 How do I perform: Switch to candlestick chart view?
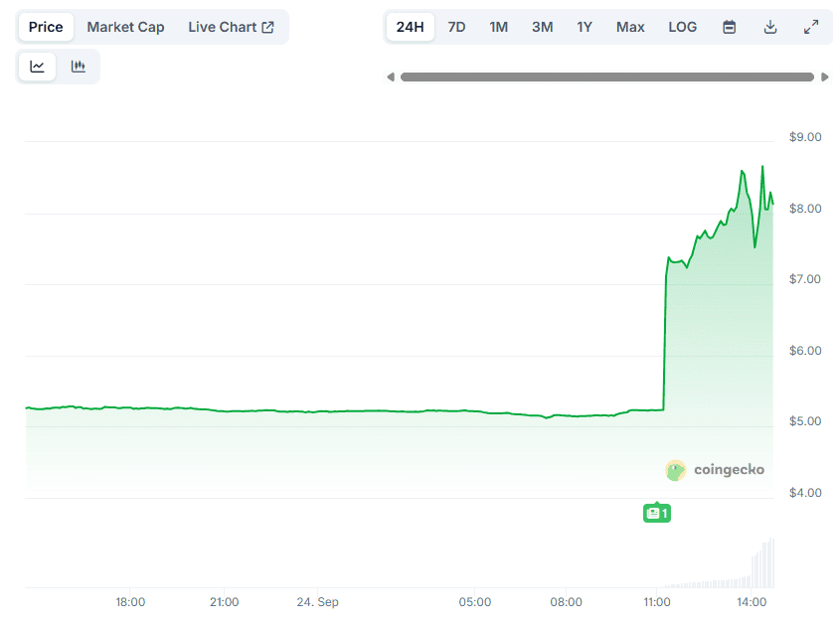pyautogui.click(x=79, y=67)
